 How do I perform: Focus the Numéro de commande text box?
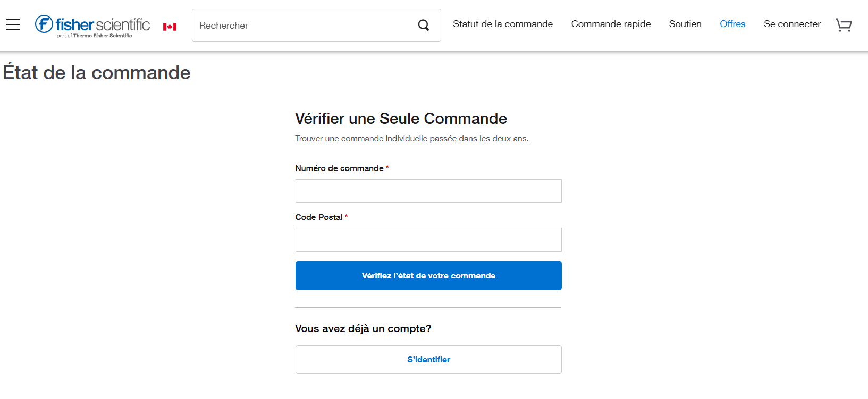pos(428,191)
